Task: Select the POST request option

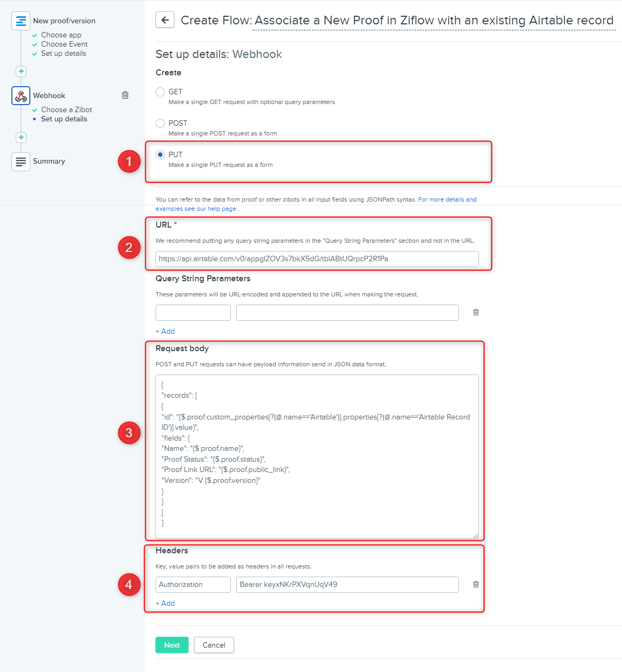Action: [x=160, y=123]
